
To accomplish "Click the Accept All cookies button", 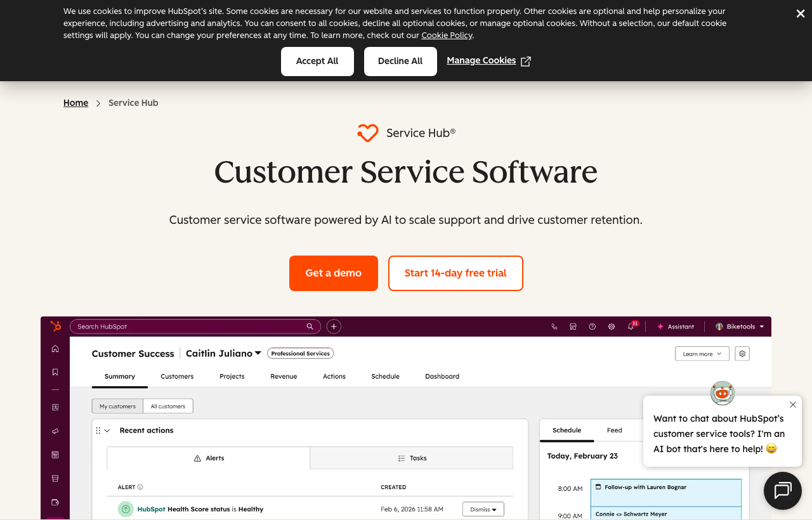I will (x=317, y=62).
